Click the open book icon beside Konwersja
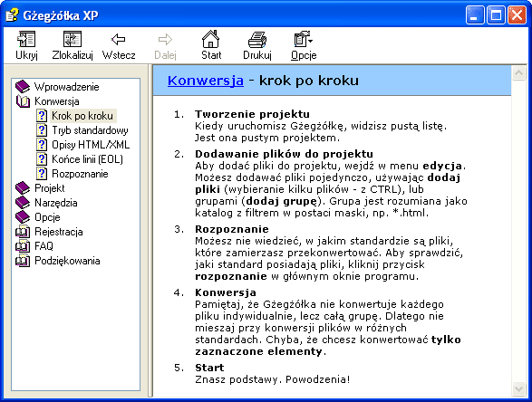The width and height of the screenshot is (532, 402). coord(23,101)
